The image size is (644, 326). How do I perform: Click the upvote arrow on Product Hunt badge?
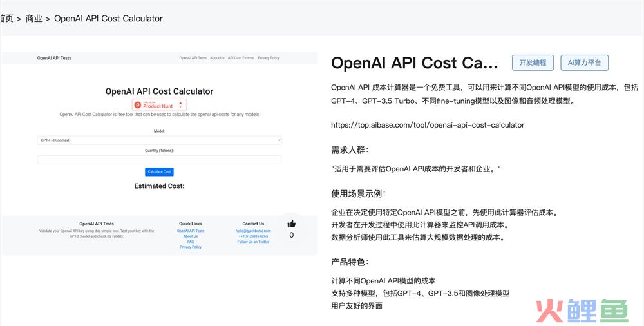(180, 103)
